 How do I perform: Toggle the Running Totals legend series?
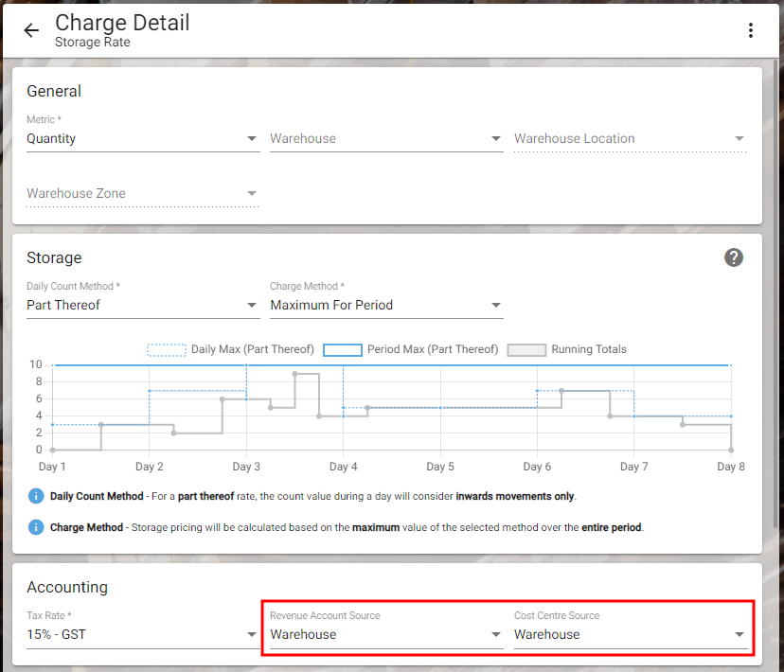(566, 349)
